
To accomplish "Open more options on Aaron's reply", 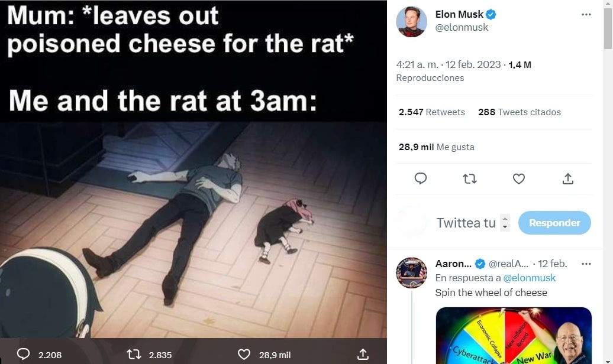I will point(586,264).
